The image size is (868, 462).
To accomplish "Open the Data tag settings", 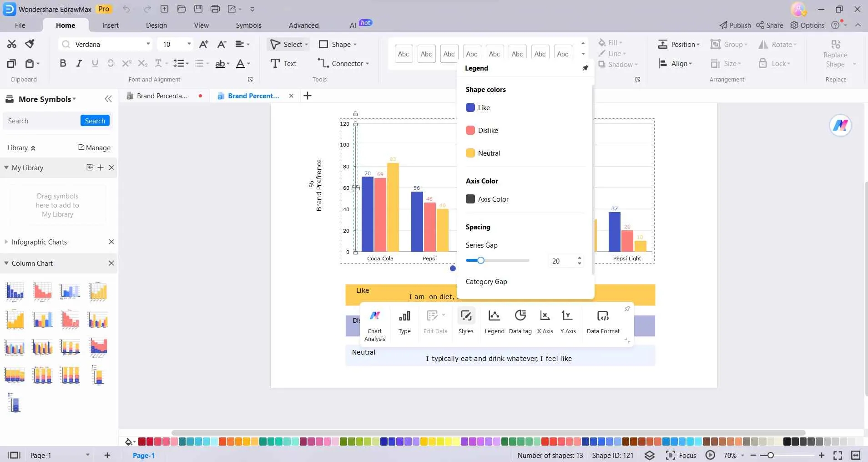I will pos(520,321).
